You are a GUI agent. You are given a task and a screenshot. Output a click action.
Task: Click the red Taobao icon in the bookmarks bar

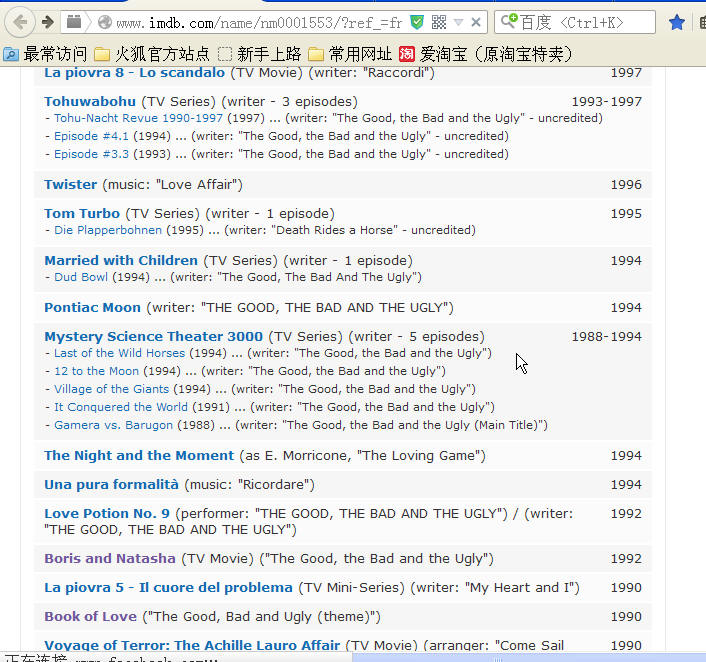406,54
